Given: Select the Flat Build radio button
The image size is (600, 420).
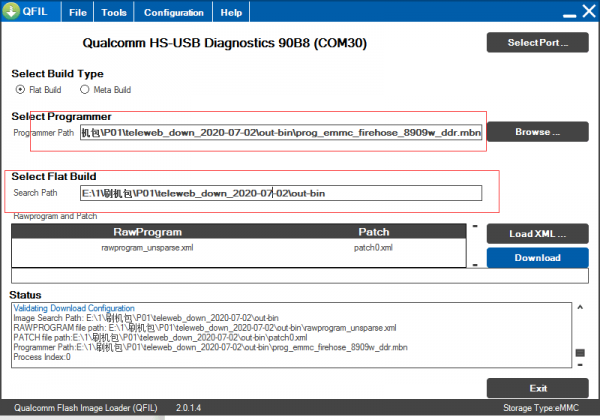Looking at the screenshot, I should click(x=20, y=90).
